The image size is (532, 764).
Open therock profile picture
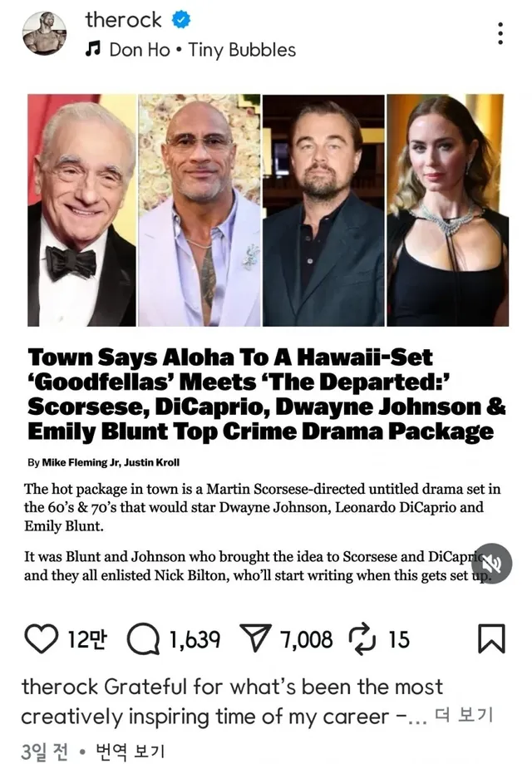pyautogui.click(x=44, y=33)
